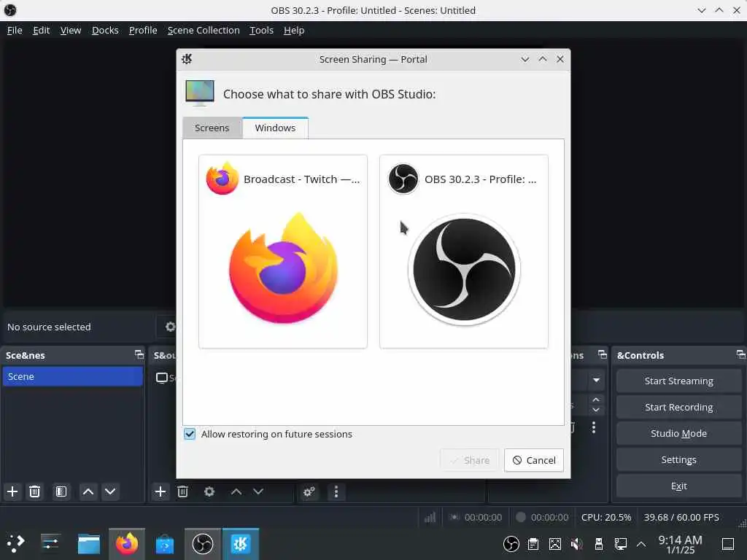Click Start Streaming
Screen dimensions: 747x560
coord(678,381)
